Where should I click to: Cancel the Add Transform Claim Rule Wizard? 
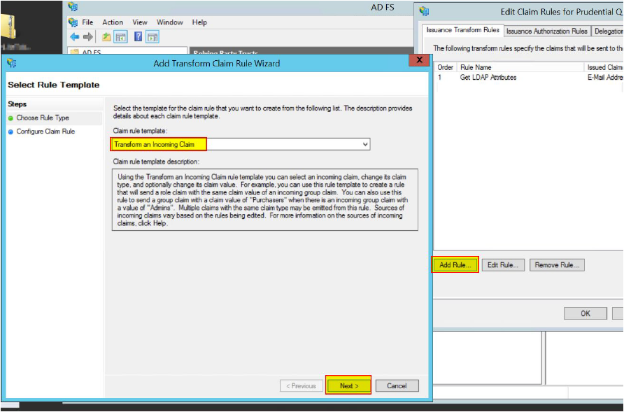click(x=396, y=385)
